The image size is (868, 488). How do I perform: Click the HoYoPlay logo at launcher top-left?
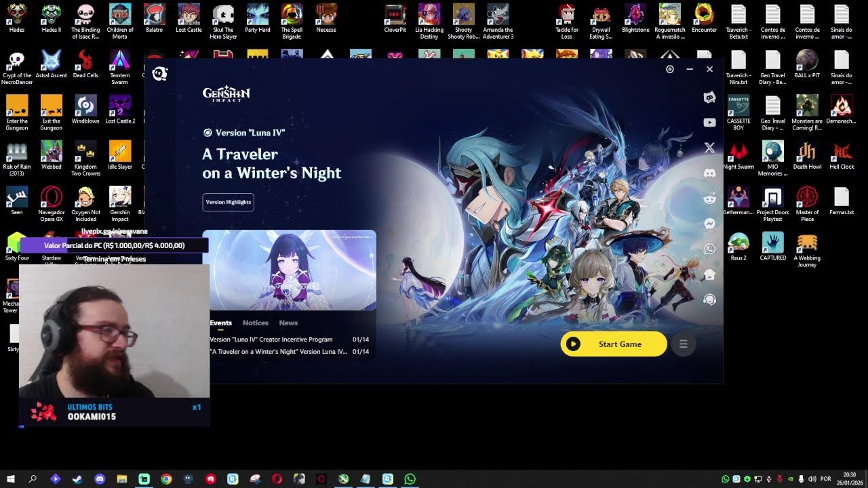[x=160, y=74]
